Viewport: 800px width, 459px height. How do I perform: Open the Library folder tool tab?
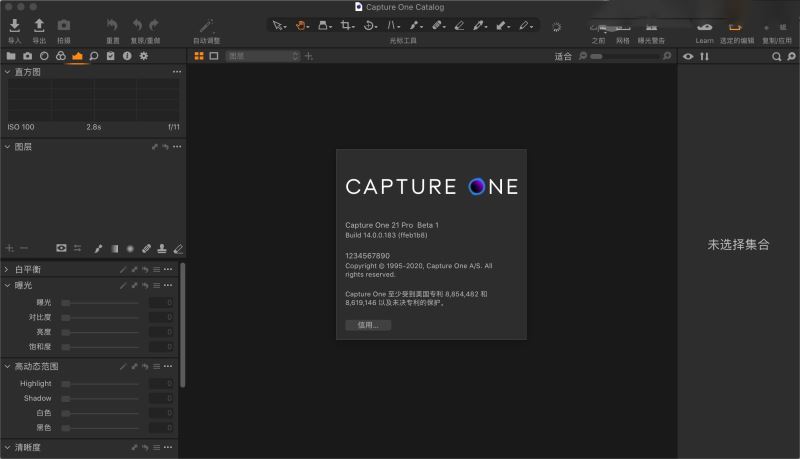[x=11, y=57]
